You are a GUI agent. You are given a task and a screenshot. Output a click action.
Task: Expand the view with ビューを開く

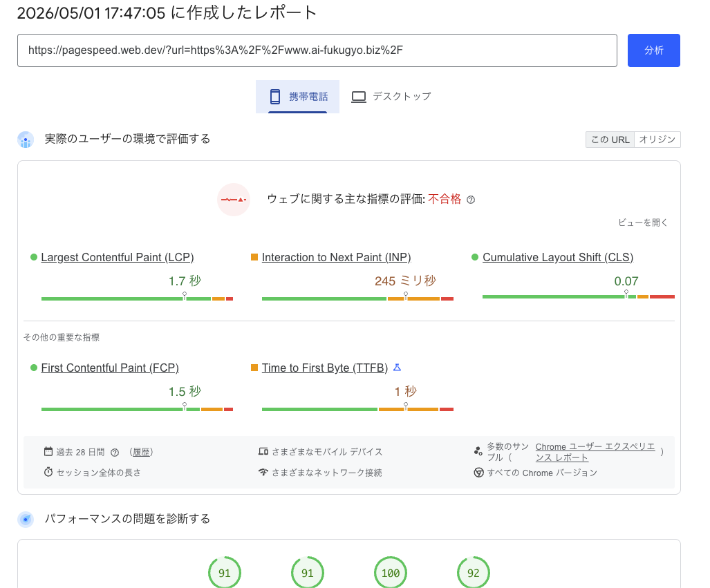[642, 222]
